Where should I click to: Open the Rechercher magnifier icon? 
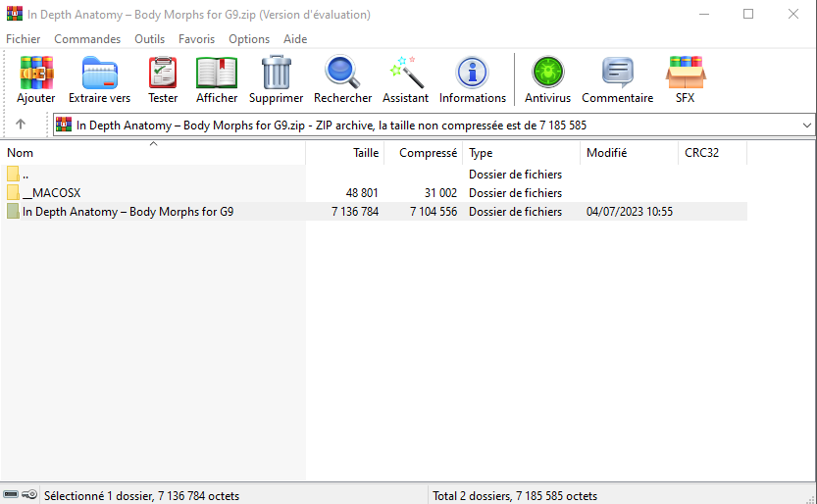342,73
